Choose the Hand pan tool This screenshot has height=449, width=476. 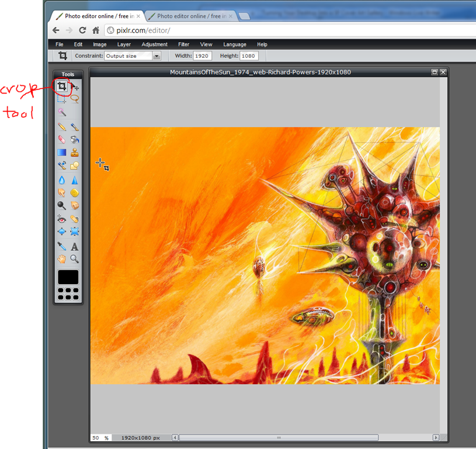(x=61, y=259)
